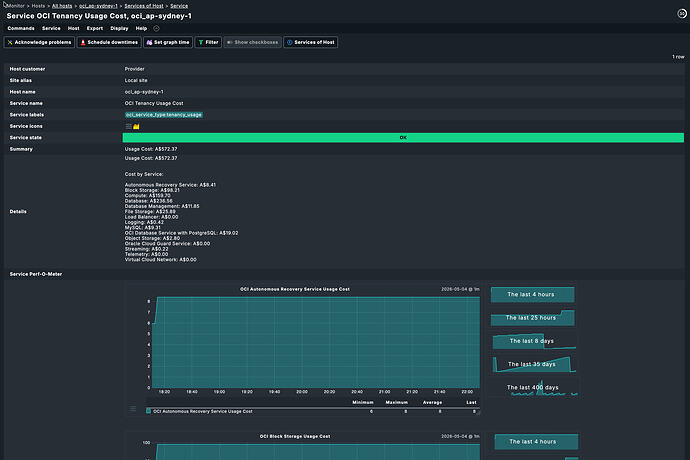Click the Average column header in graph legend
This screenshot has height=460, width=690.
pyautogui.click(x=432, y=402)
